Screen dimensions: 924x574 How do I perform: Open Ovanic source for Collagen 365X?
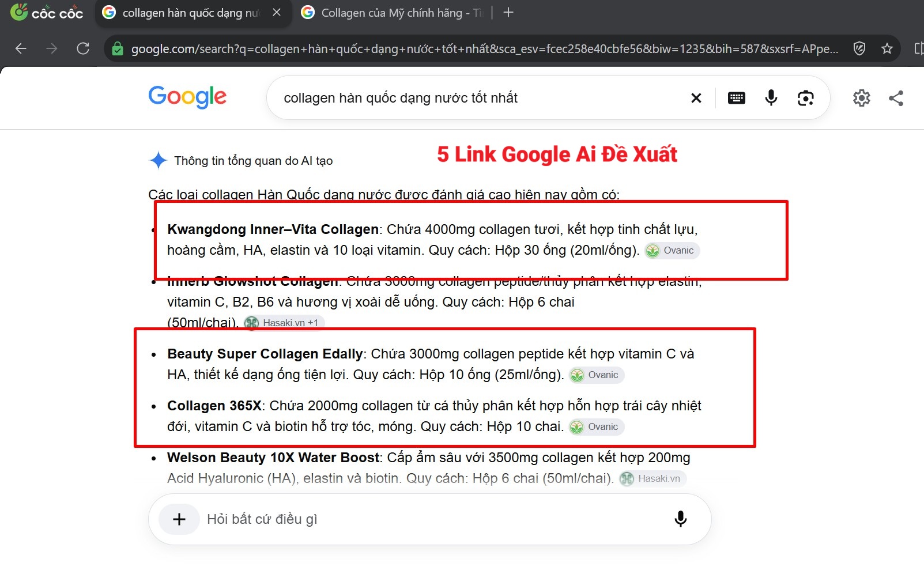point(597,427)
